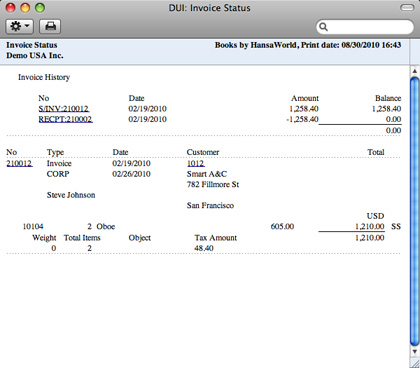Click the 'Oboe' item description
Screen dimensions: 420x368
pyautogui.click(x=106, y=227)
